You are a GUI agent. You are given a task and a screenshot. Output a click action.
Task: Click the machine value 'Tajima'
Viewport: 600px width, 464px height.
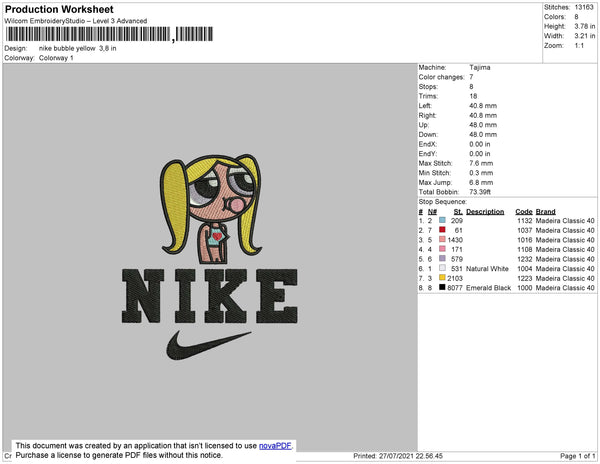click(480, 67)
